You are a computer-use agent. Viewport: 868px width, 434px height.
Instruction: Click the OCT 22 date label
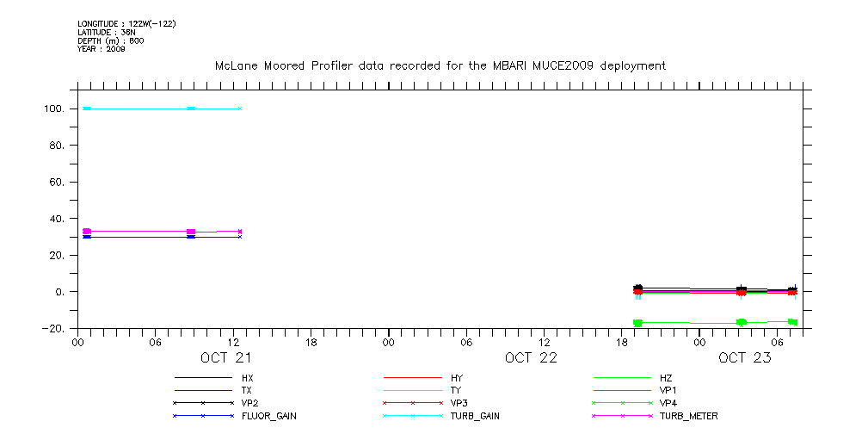[x=531, y=358]
